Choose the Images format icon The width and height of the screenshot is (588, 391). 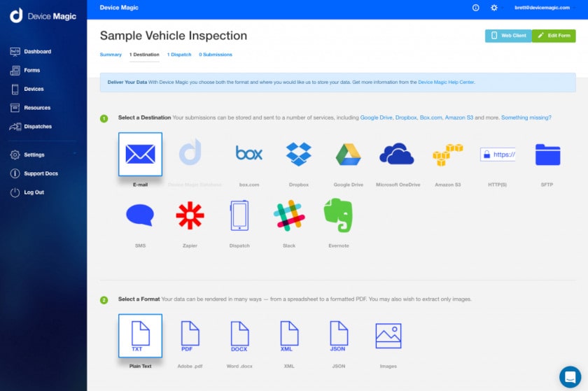pos(388,336)
